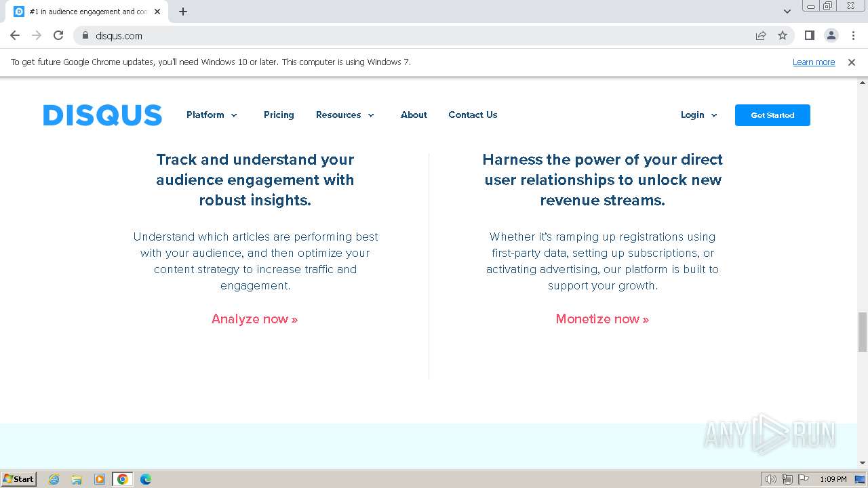The width and height of the screenshot is (868, 488).
Task: Open the About page
Action: pos(414,115)
